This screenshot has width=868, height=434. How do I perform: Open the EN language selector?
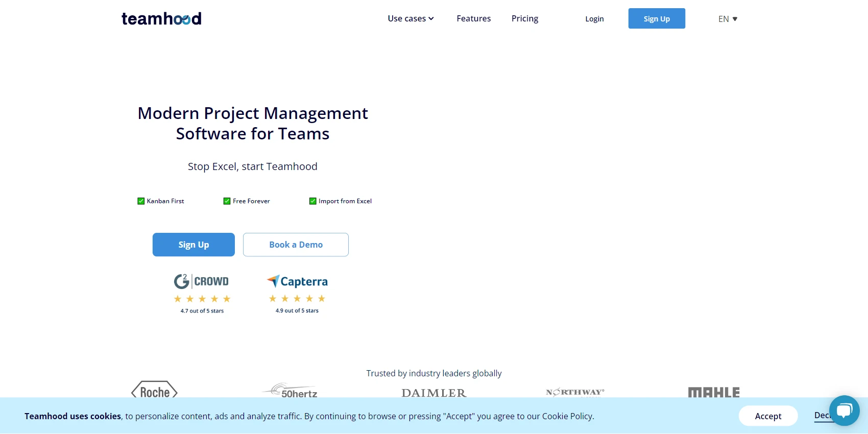728,19
